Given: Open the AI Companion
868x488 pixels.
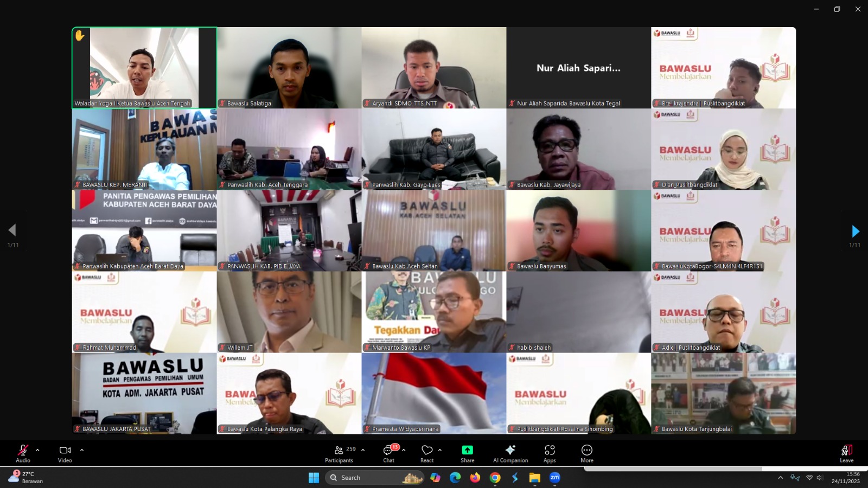Looking at the screenshot, I should click(510, 453).
